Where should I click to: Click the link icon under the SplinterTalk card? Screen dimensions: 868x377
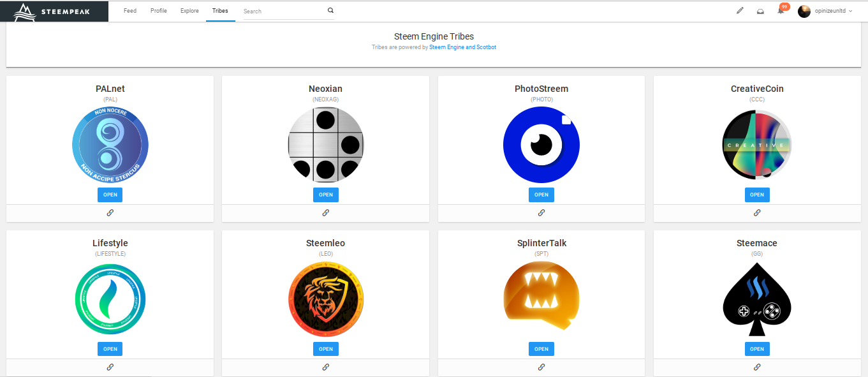tap(541, 367)
